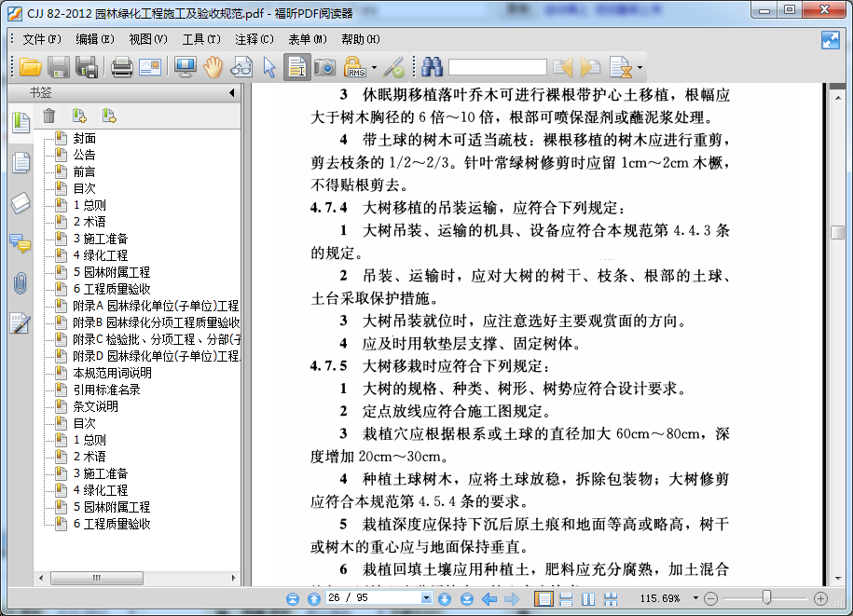Go to previous search result
This screenshot has height=616, width=853.
[563, 67]
